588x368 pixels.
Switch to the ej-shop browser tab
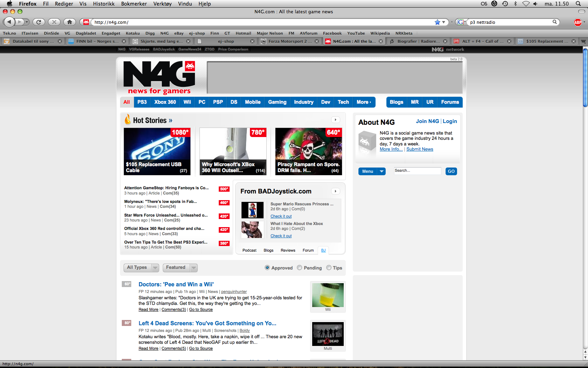pos(226,41)
